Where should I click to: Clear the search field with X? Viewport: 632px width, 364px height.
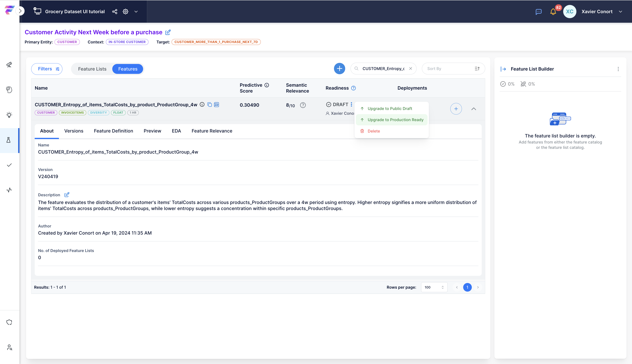[411, 69]
